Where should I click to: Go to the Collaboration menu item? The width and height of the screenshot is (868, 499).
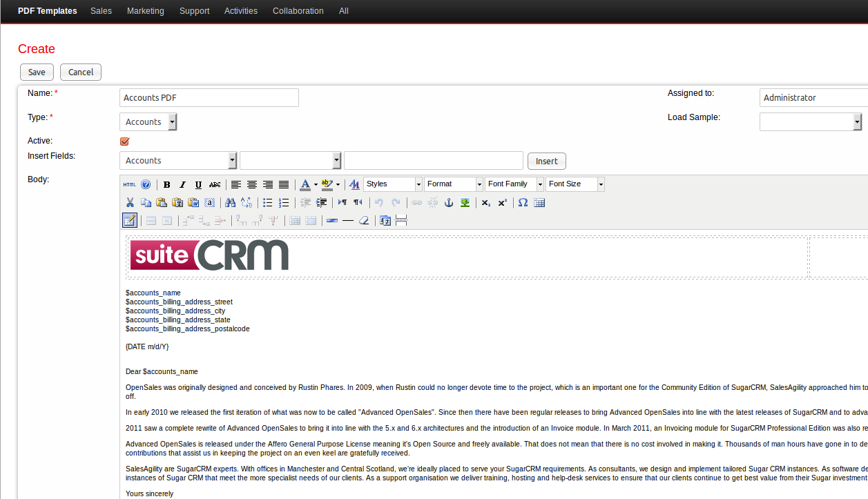click(298, 11)
